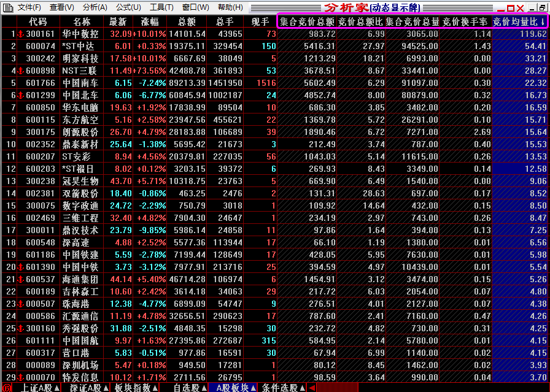Switch to the 深证A股 tab
The width and height of the screenshot is (550, 392).
[89, 388]
